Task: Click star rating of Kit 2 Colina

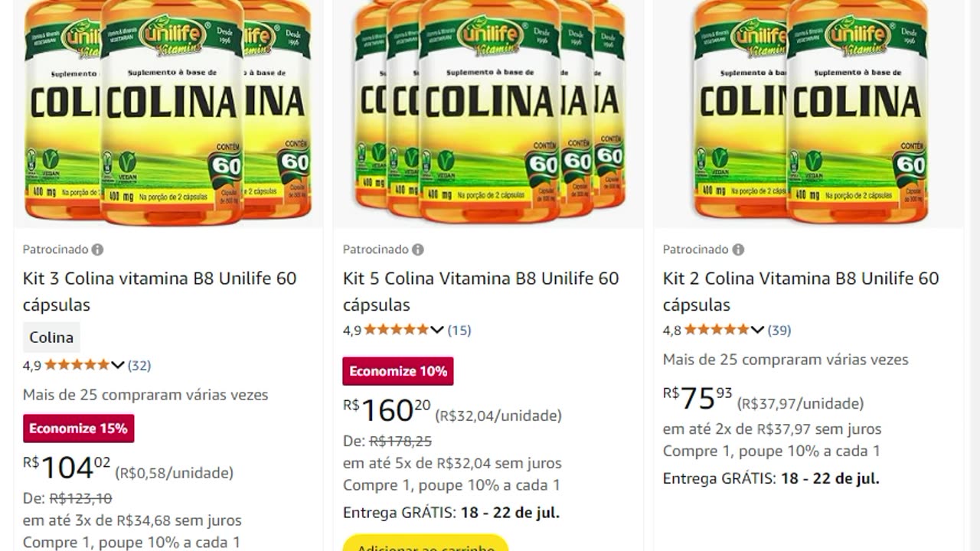Action: (x=717, y=330)
